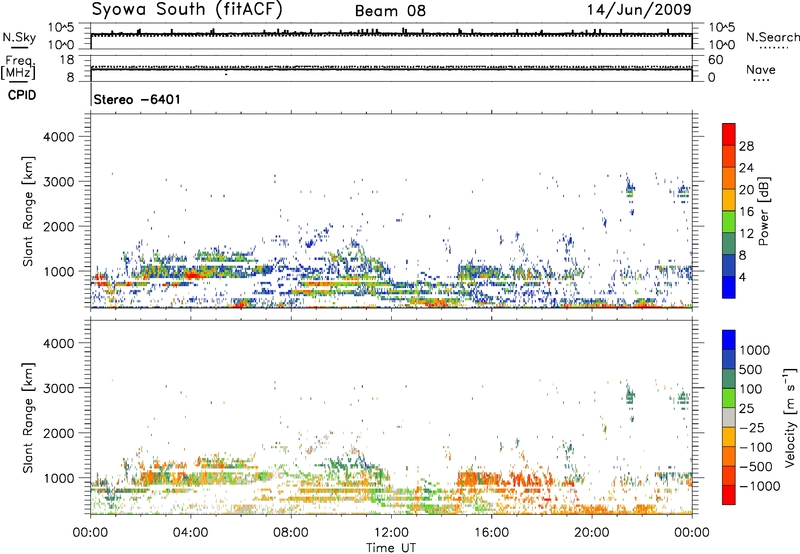Click 'Slant Range [km]' label of power panel

28,211
